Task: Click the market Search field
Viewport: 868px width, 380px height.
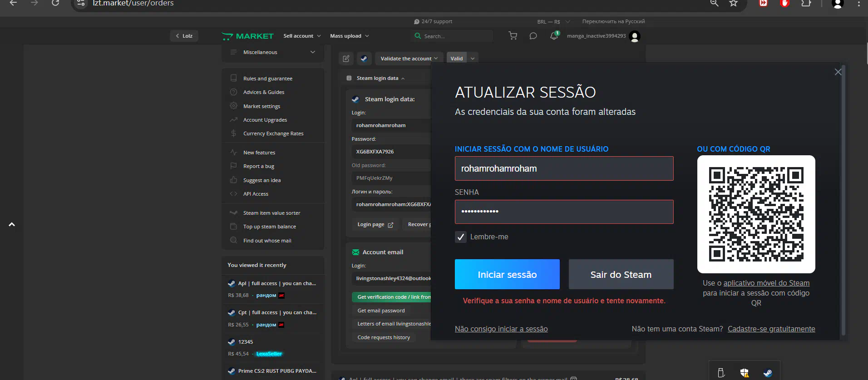Action: 452,36
